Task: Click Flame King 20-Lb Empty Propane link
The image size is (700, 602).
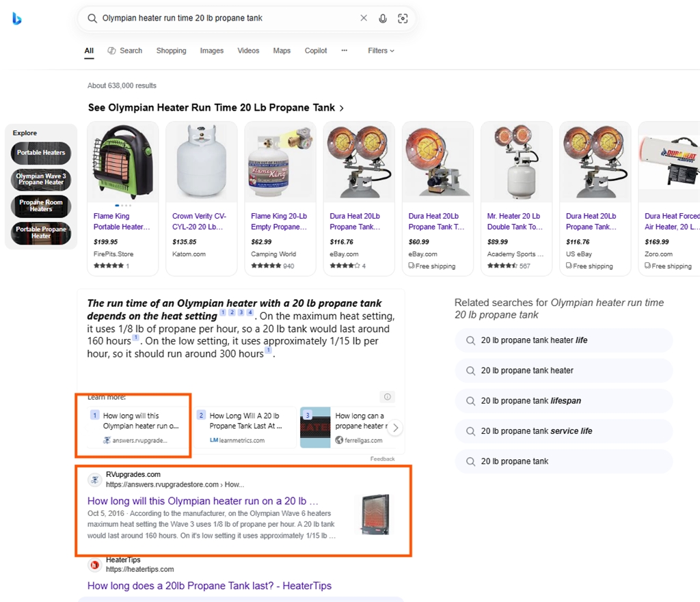Action: click(x=279, y=221)
